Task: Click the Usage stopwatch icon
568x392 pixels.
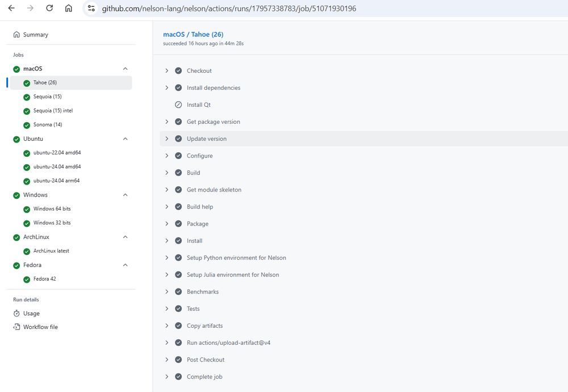Action: coord(16,314)
